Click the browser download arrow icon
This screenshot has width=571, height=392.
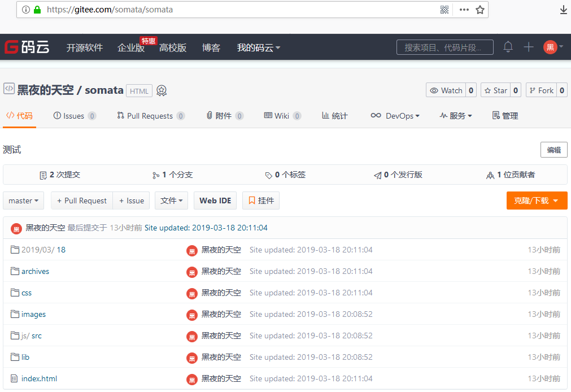point(563,10)
